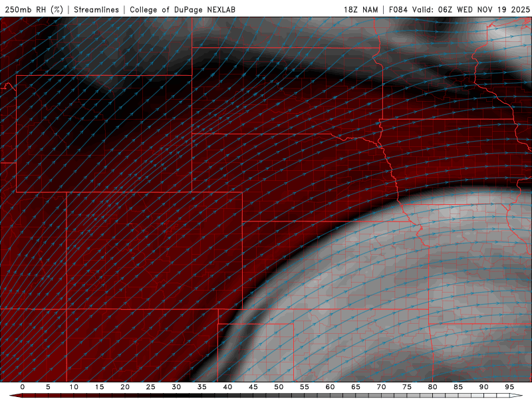Click the colorbar label "95"
This screenshot has height=399, width=532.
pos(509,387)
